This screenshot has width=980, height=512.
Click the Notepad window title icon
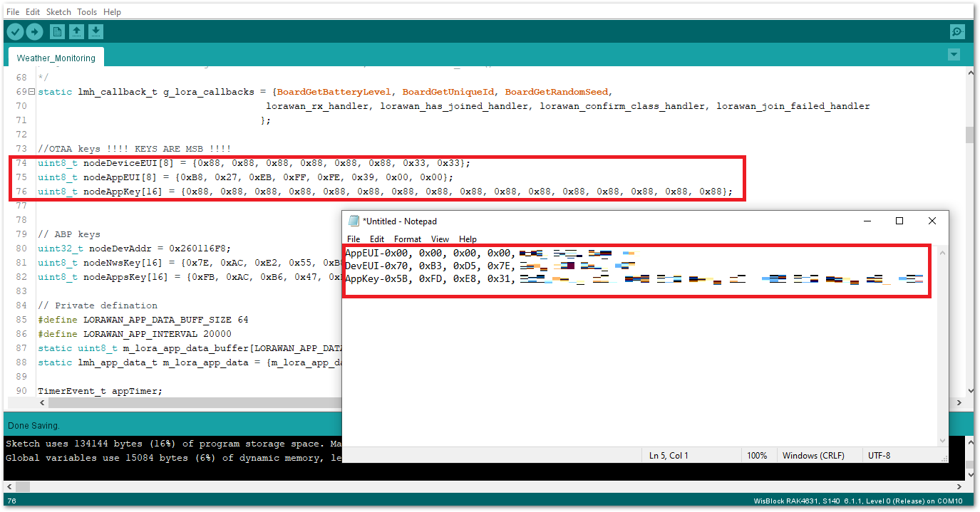[354, 221]
